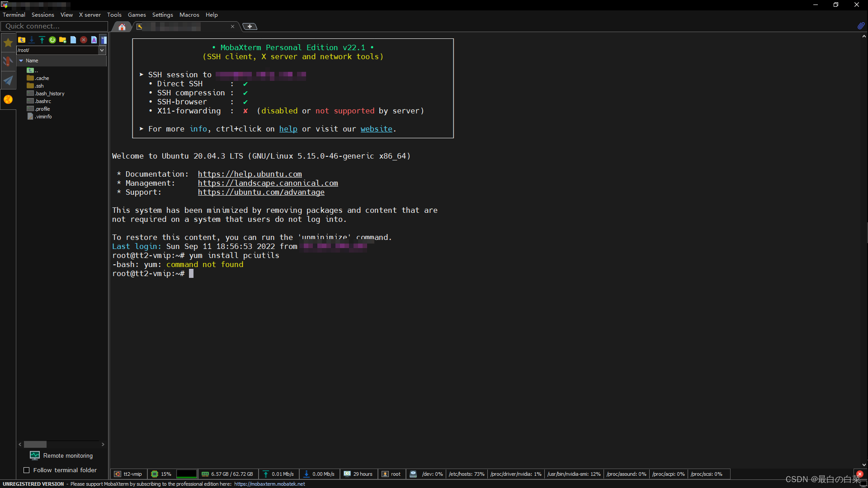Screen dimensions: 868x488
Task: Follow the help link in banner
Action: tap(288, 129)
